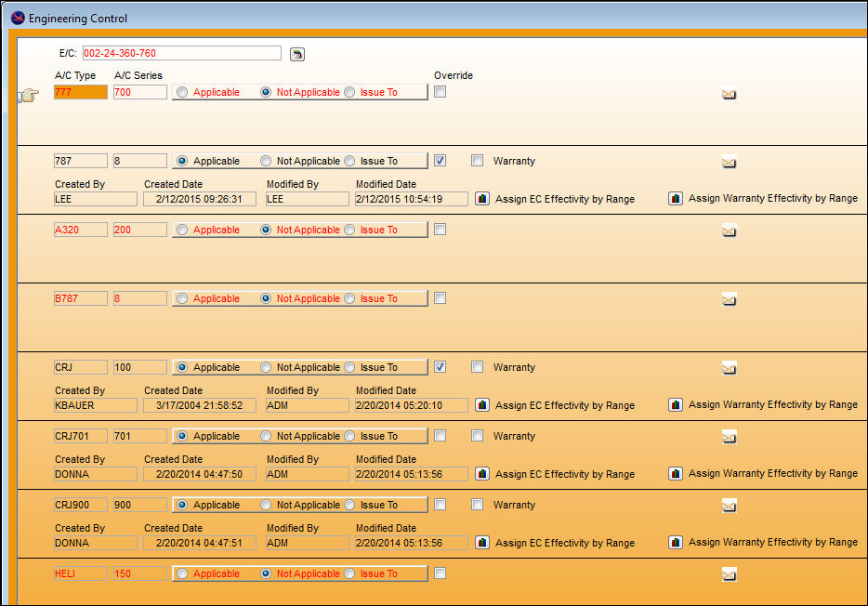Click Assign Warranty Effectivity icon for CRJ900
The width and height of the screenshot is (868, 606).
pos(676,543)
